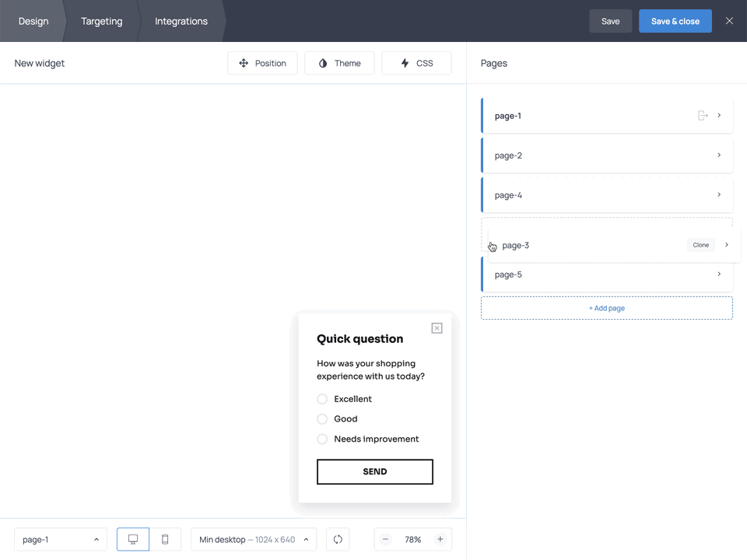Click the exit/redirect icon on page-1
Image resolution: width=747 pixels, height=560 pixels.
pyautogui.click(x=703, y=115)
